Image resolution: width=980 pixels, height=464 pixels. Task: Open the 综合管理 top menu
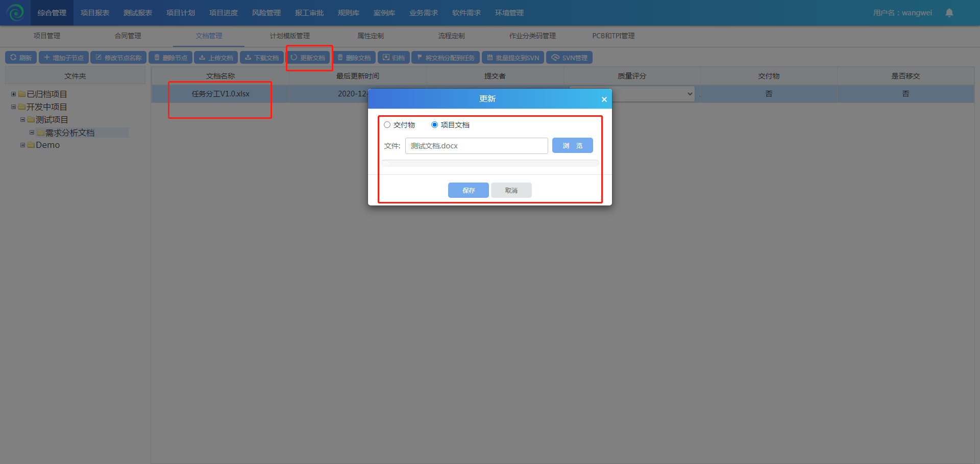[x=52, y=13]
